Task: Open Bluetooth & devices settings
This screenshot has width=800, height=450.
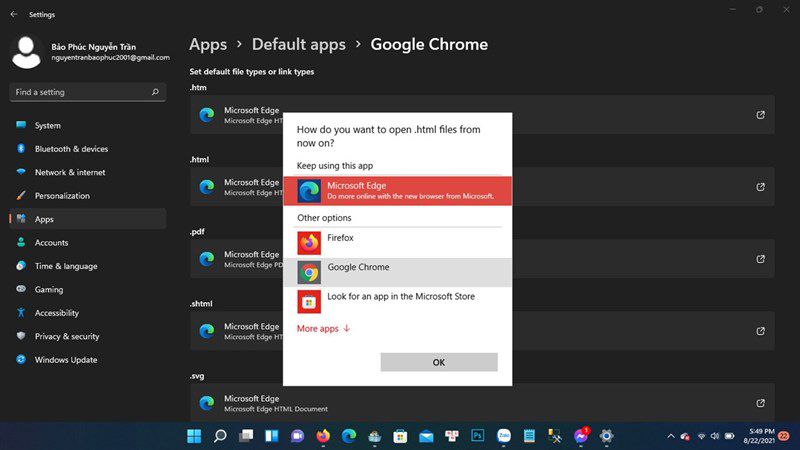Action: point(88,148)
